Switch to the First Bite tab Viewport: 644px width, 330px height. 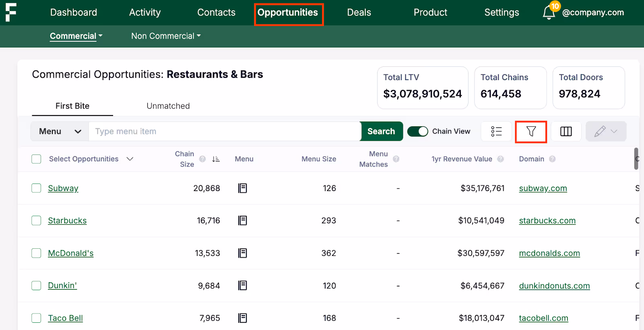[72, 106]
